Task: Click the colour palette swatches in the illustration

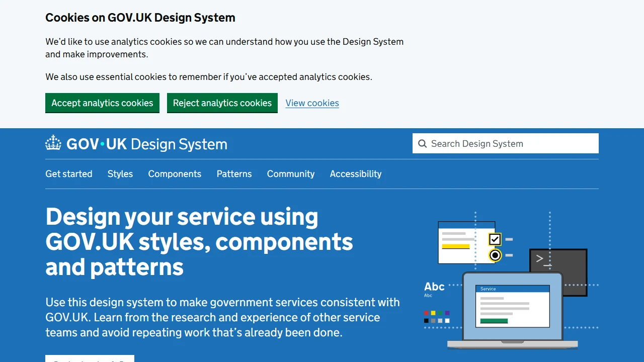Action: pos(437,316)
